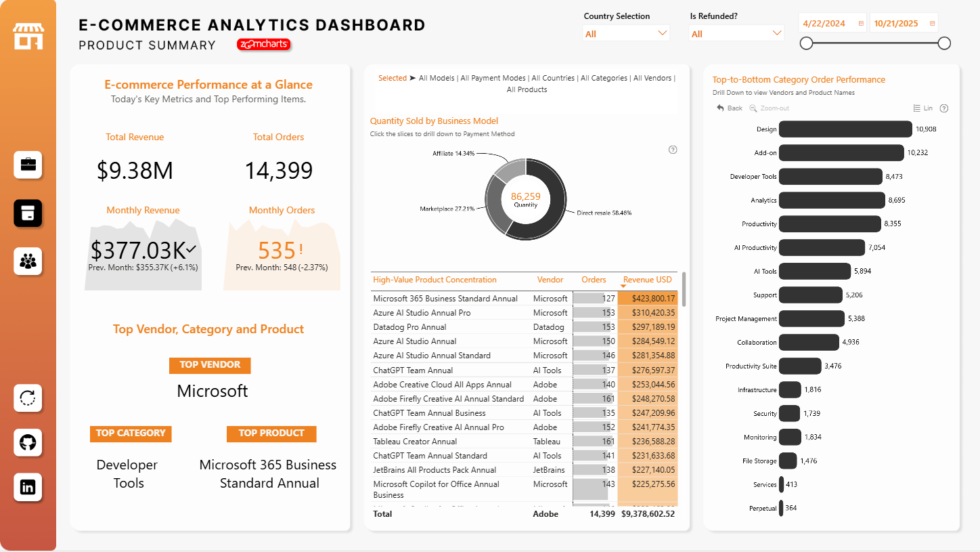Open the GitHub icon in the sidebar
980x552 pixels.
pyautogui.click(x=28, y=443)
